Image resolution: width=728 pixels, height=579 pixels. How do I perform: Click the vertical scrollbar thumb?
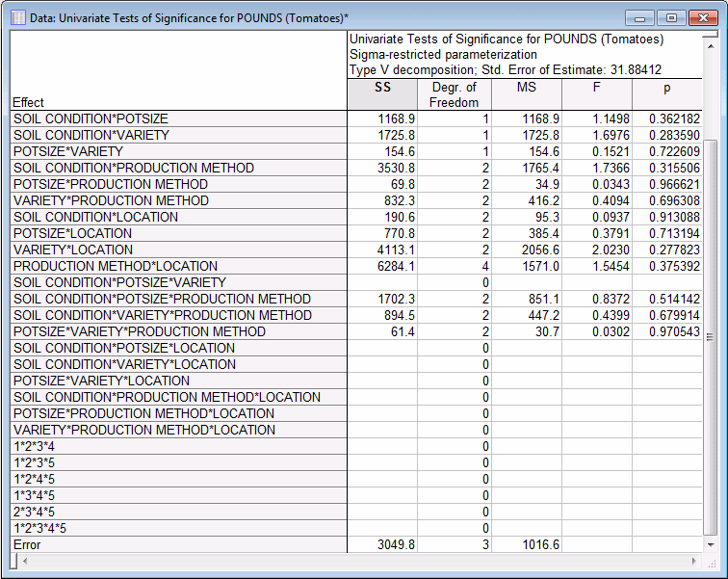pos(712,335)
